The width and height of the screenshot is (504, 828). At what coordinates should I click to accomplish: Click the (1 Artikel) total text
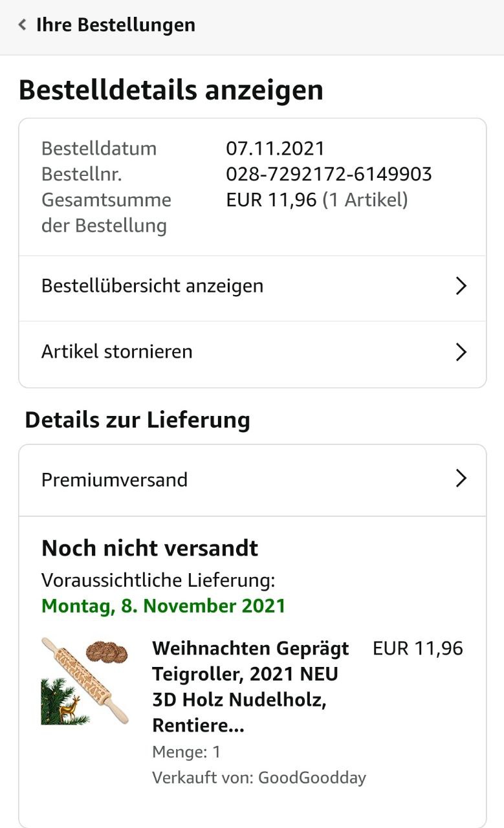(366, 200)
